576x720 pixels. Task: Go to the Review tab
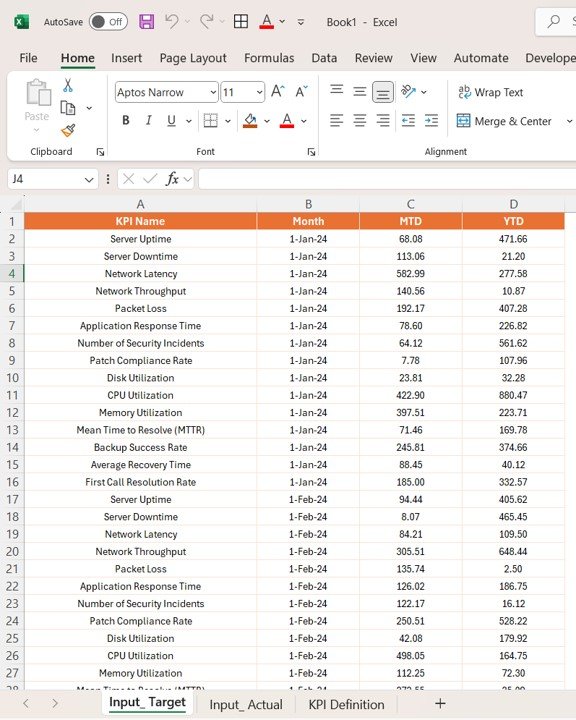(x=373, y=58)
